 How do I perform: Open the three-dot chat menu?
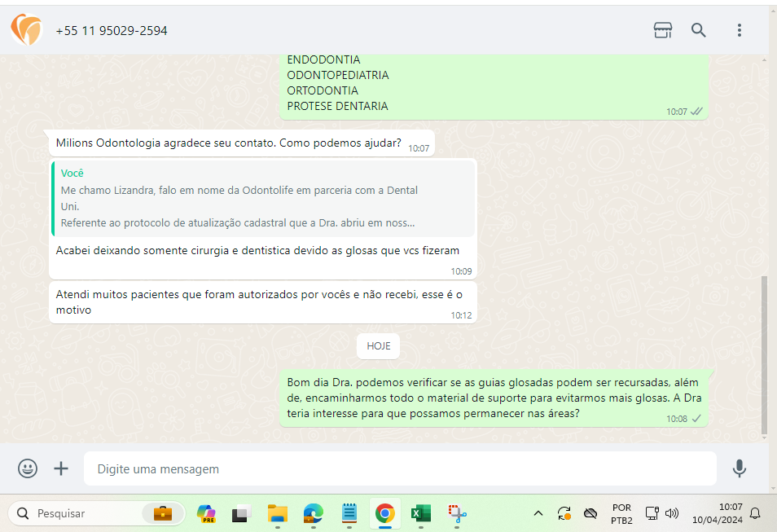[x=739, y=30]
